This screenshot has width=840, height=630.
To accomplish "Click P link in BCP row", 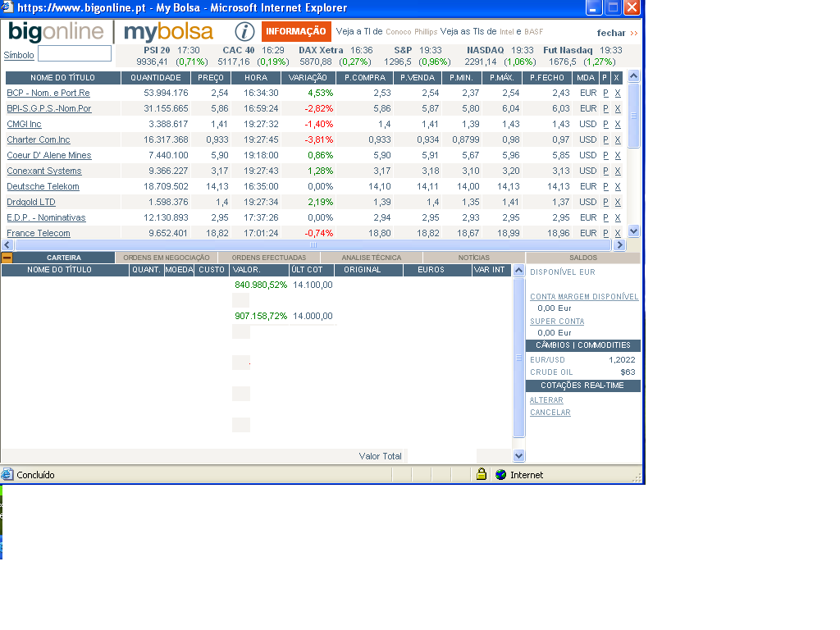I will [606, 94].
